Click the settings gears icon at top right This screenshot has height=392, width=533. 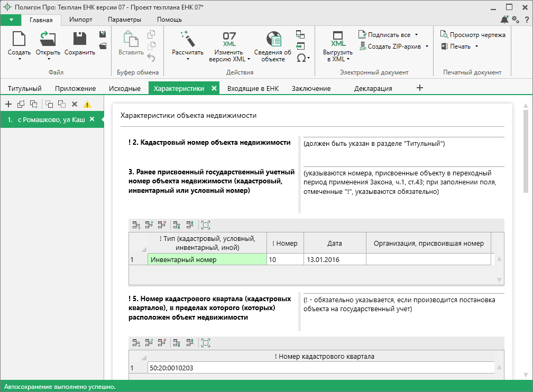click(x=516, y=20)
